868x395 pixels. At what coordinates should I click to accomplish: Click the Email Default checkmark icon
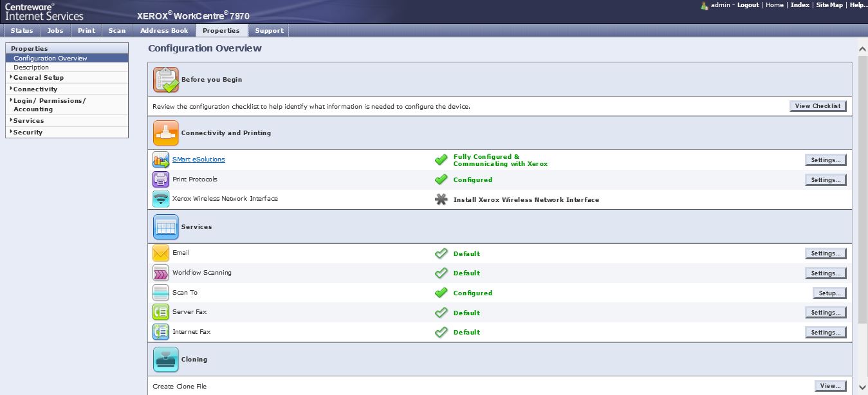tap(441, 253)
